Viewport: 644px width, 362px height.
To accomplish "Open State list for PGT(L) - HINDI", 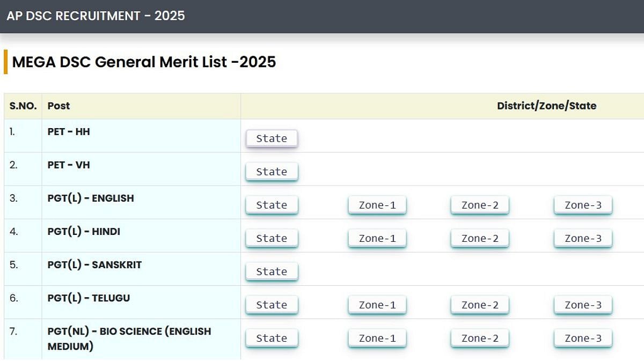I will pyautogui.click(x=272, y=238).
